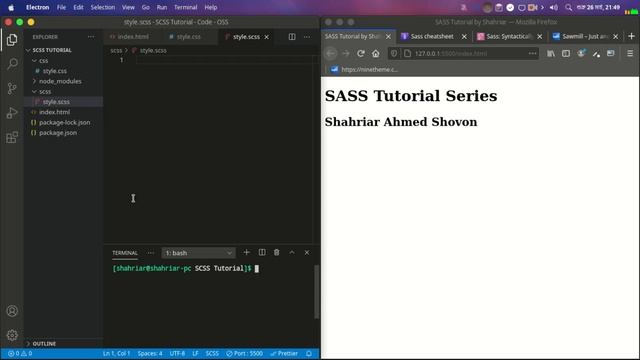Click Ln 1, Col 1 status item
This screenshot has width=640, height=360.
(x=116, y=353)
